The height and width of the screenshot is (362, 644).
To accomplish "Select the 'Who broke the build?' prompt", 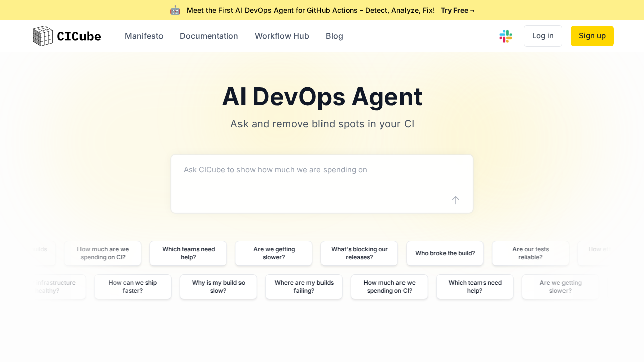I will pyautogui.click(x=445, y=253).
